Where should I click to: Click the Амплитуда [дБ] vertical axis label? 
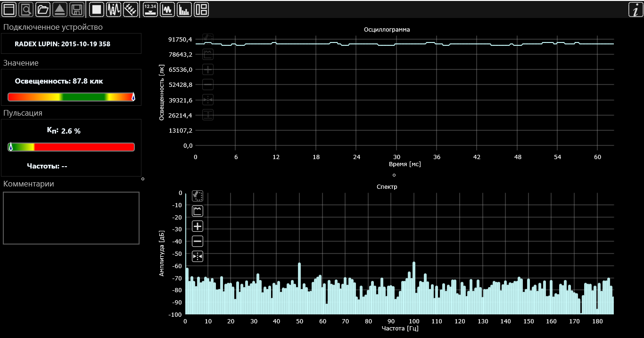click(162, 253)
